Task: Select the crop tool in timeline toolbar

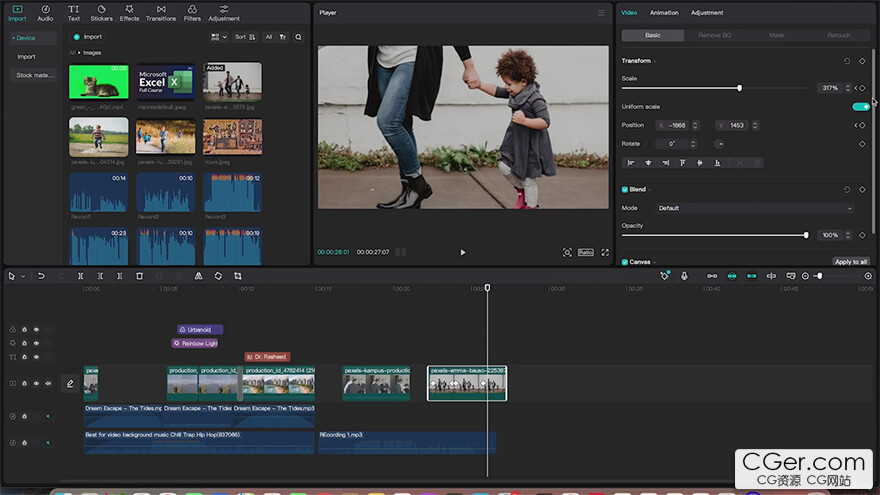Action: coord(237,276)
